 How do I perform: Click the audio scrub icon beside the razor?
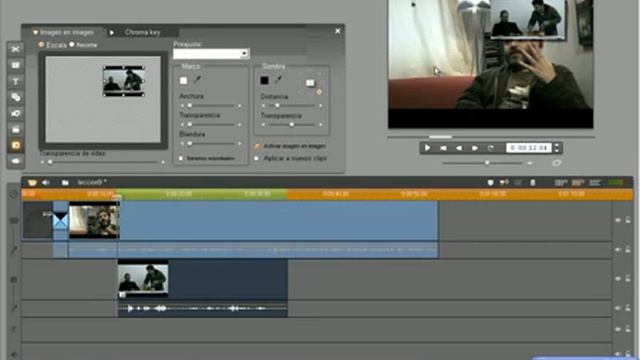click(504, 182)
